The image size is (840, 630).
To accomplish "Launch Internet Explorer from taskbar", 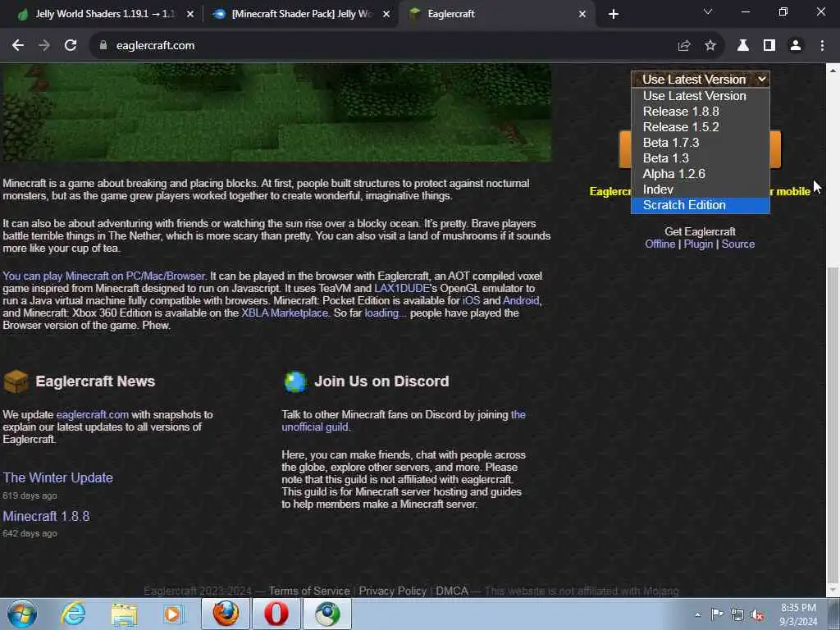I will (73, 614).
